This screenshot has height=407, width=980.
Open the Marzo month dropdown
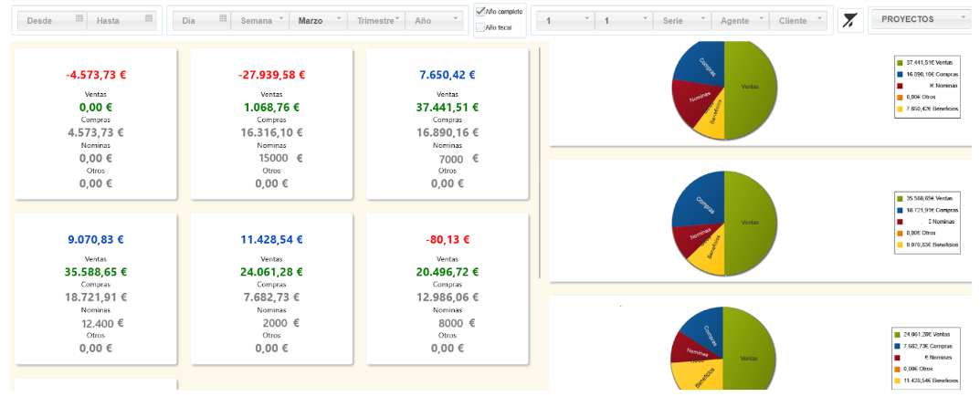(x=318, y=20)
